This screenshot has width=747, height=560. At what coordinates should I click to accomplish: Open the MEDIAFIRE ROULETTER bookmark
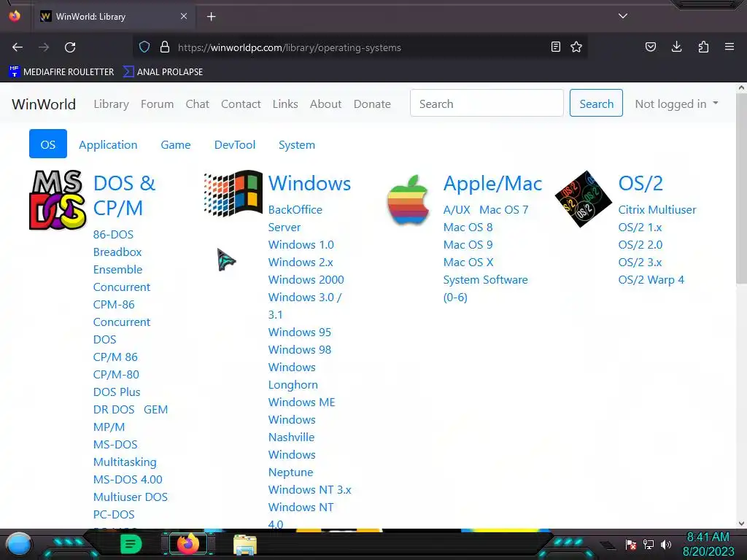coord(61,72)
